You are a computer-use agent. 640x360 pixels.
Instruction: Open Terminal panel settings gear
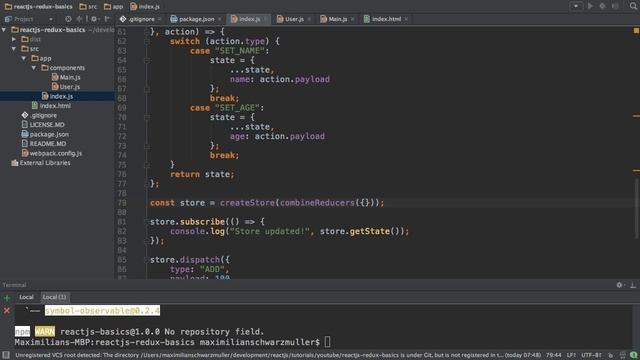620,285
